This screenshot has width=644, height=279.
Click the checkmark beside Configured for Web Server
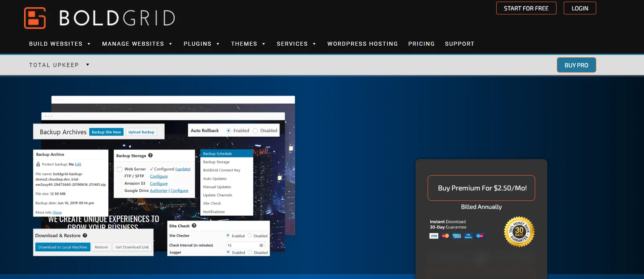pyautogui.click(x=151, y=169)
